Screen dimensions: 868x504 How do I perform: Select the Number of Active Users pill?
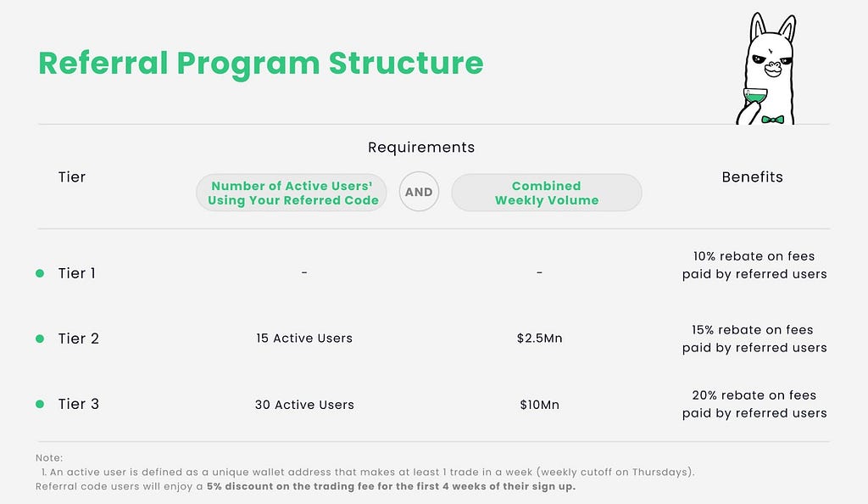coord(292,193)
